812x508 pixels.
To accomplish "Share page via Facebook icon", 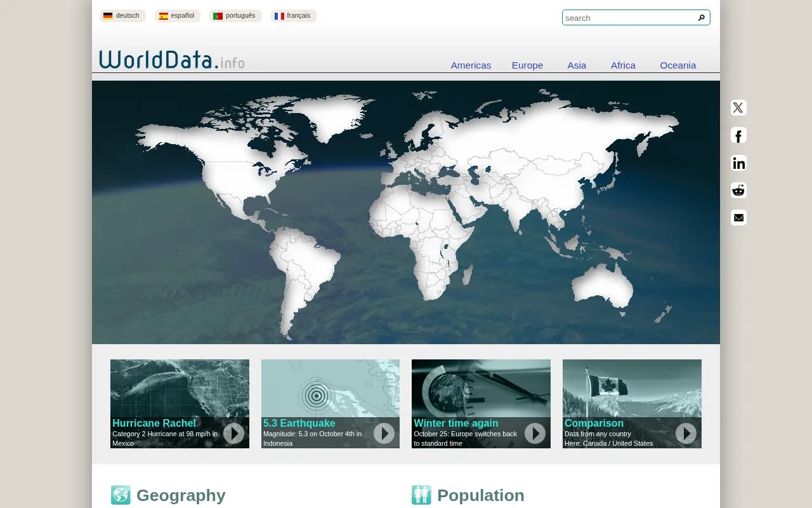I will [738, 135].
